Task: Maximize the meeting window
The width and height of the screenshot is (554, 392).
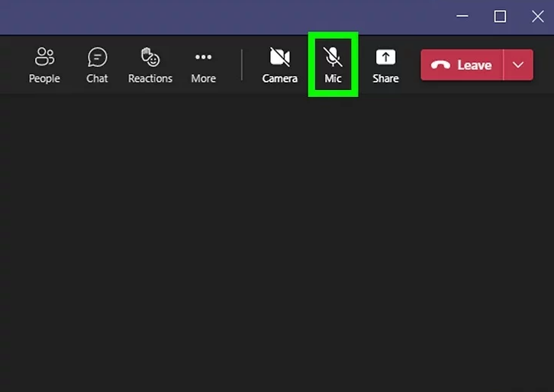Action: pos(500,16)
